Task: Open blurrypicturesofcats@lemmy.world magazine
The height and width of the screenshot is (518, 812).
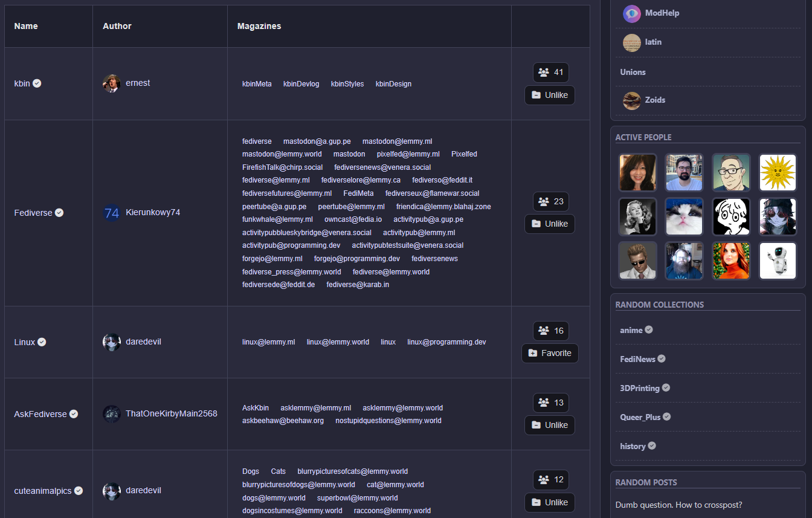Action: tap(352, 471)
